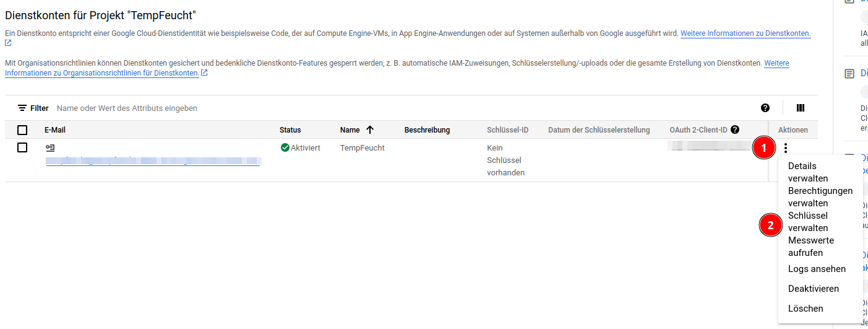Tick the select-all checkbox in the table header

pyautogui.click(x=22, y=130)
